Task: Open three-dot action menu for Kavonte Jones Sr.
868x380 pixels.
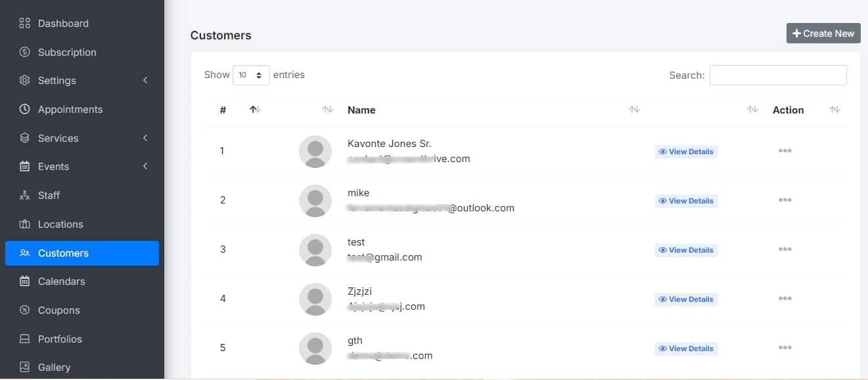Action: pos(785,151)
